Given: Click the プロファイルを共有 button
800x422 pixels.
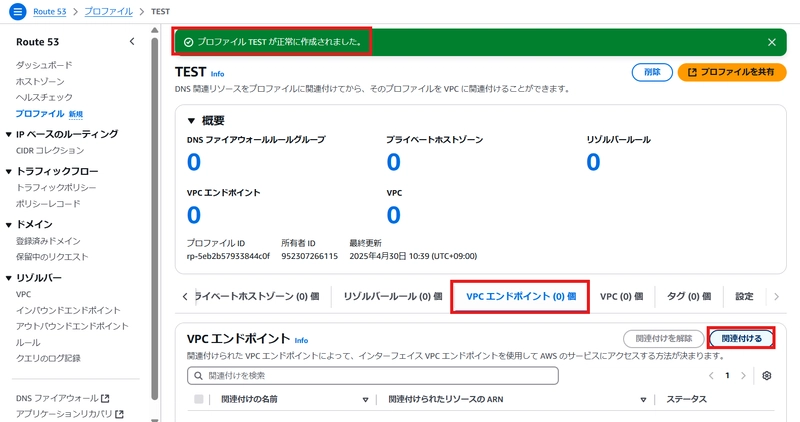Looking at the screenshot, I should [732, 72].
